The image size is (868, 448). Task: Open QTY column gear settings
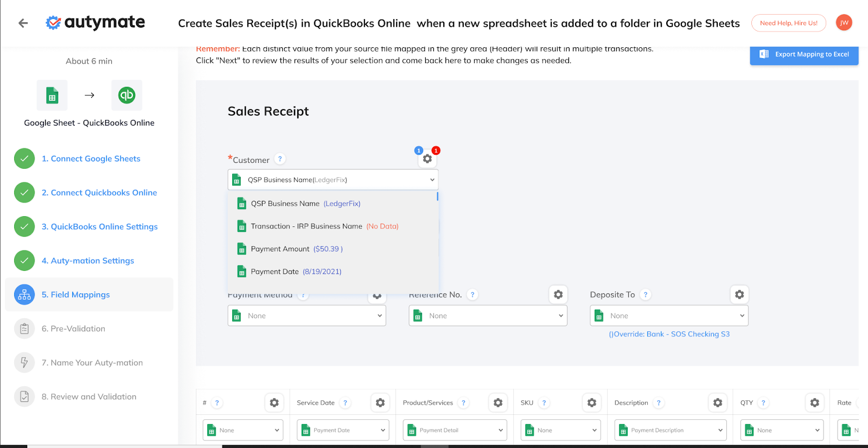[815, 403]
